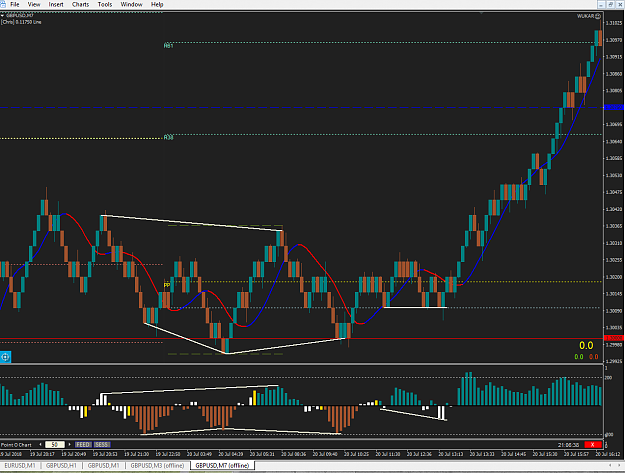Open the Window menu
This screenshot has width=625, height=473.
[x=132, y=4]
